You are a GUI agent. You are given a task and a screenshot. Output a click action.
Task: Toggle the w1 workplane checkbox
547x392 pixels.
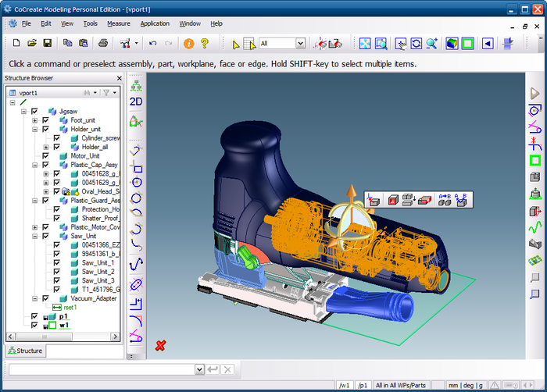coord(34,325)
